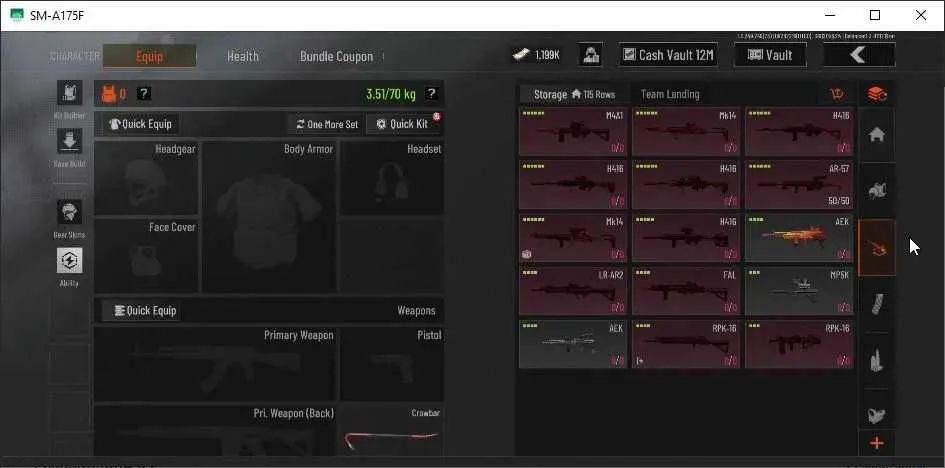Select the MP5K submachine gun
This screenshot has height=468, width=945.
click(799, 291)
